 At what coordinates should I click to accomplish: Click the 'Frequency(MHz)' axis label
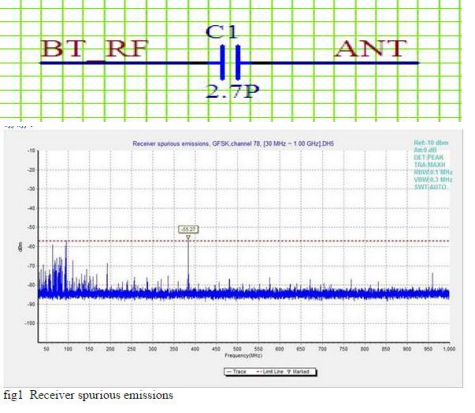point(243,356)
